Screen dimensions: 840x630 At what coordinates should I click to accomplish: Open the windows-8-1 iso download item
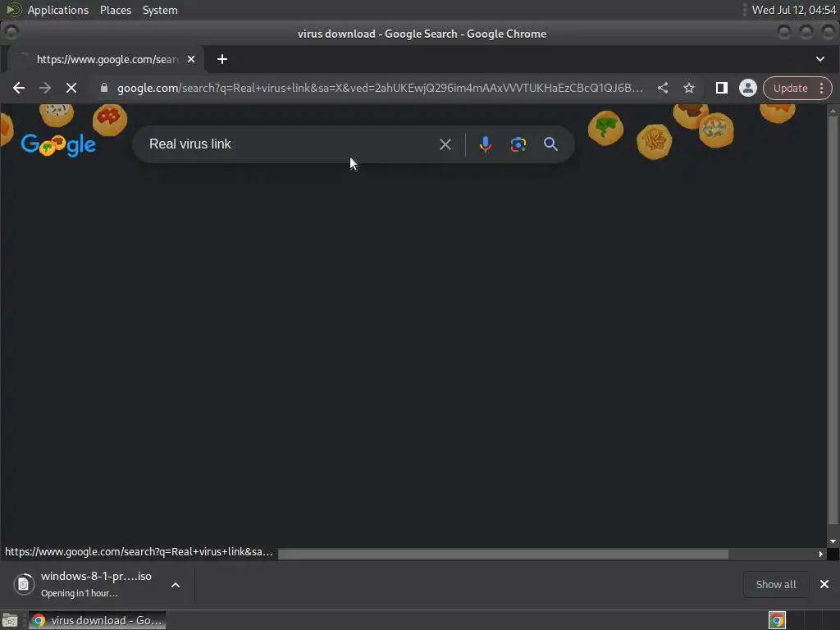coord(97,584)
